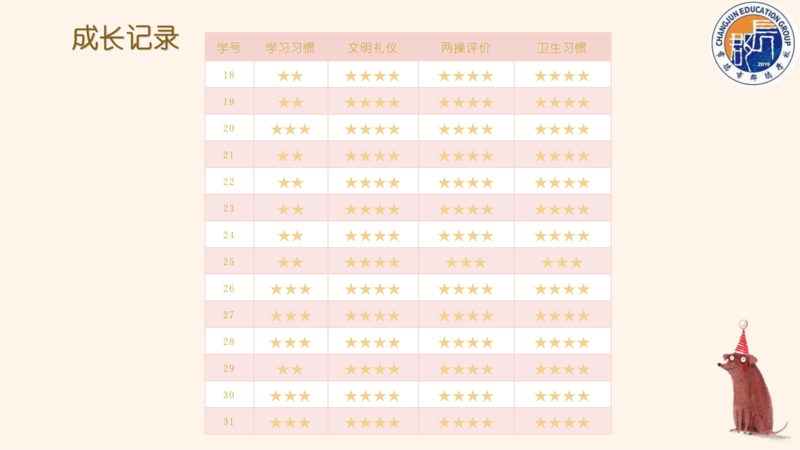This screenshot has height=450, width=800.
Task: Click the Changjun Education Group logo
Action: point(754,43)
